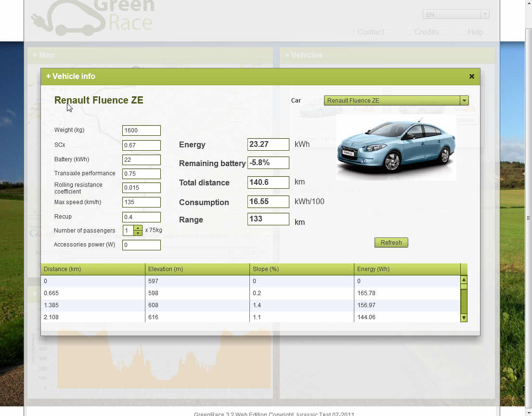The width and height of the screenshot is (532, 416).
Task: Sort by Elevation (m) column header
Action: [x=197, y=269]
